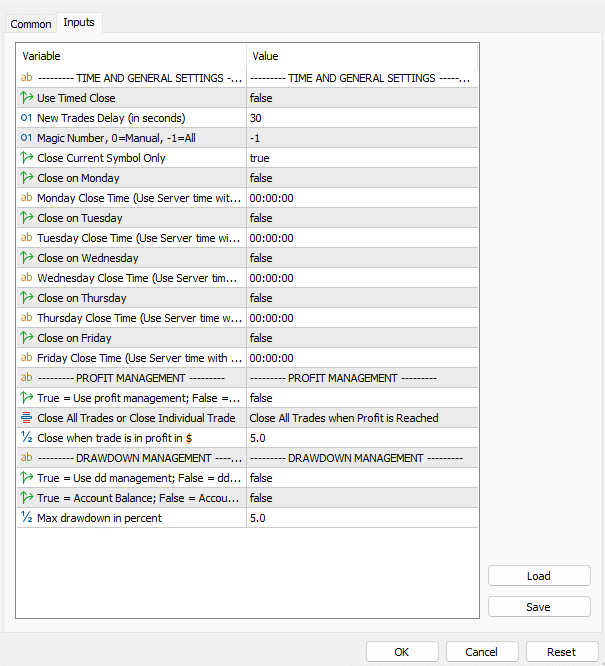Select the Inputs tab
605x666 pixels.
(79, 23)
